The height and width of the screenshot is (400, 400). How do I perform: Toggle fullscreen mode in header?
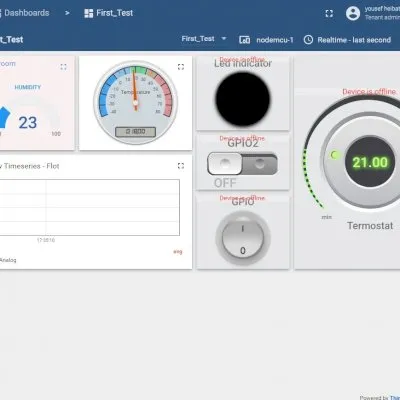[329, 13]
